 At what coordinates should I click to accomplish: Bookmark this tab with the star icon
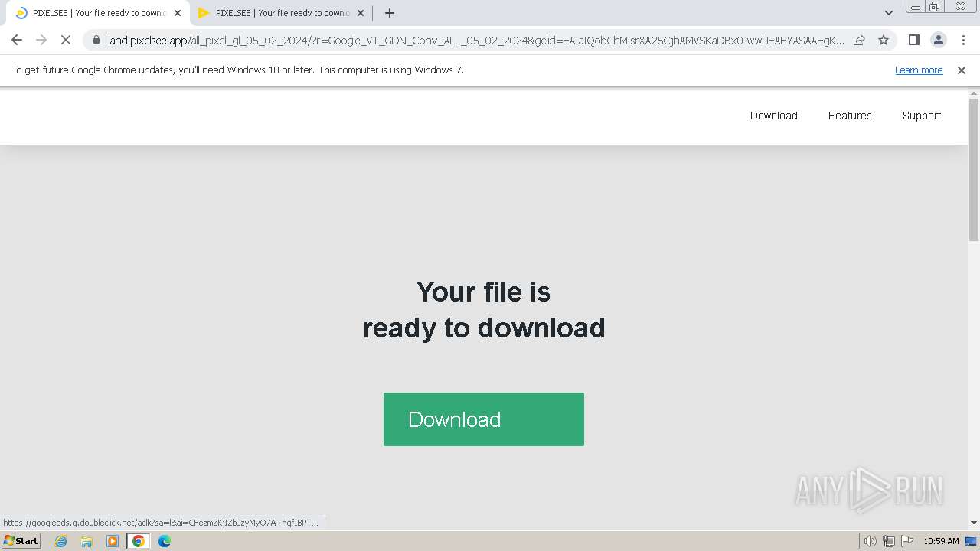[884, 40]
